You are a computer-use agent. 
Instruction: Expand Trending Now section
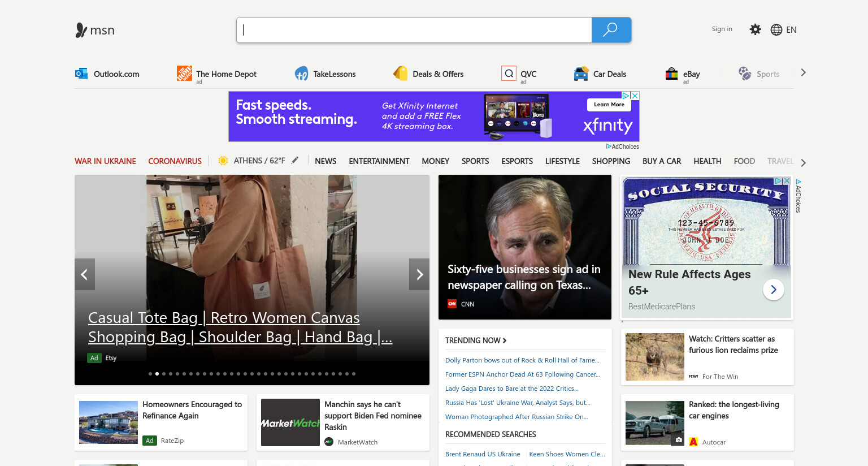point(476,340)
